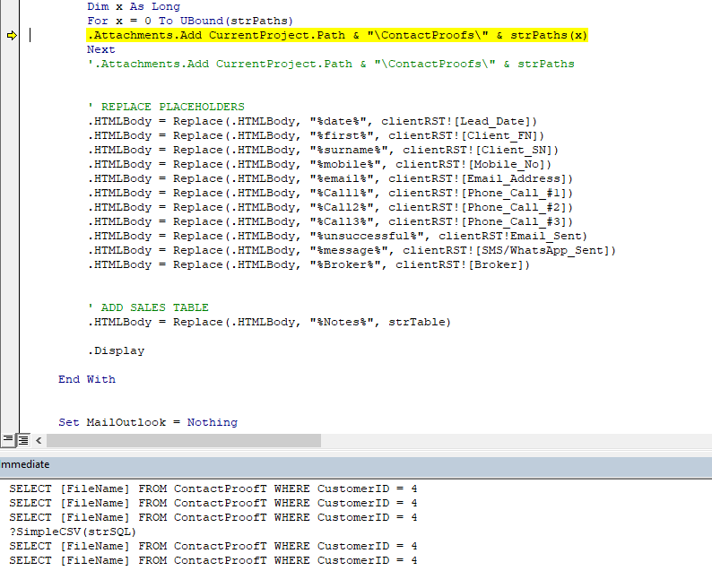Click the Replace line containing "%Call1%"
The height and width of the screenshot is (588, 712).
pyautogui.click(x=330, y=194)
